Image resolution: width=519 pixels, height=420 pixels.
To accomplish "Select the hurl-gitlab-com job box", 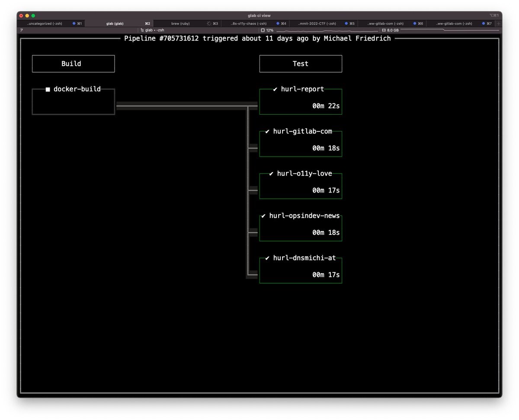I will click(x=301, y=144).
